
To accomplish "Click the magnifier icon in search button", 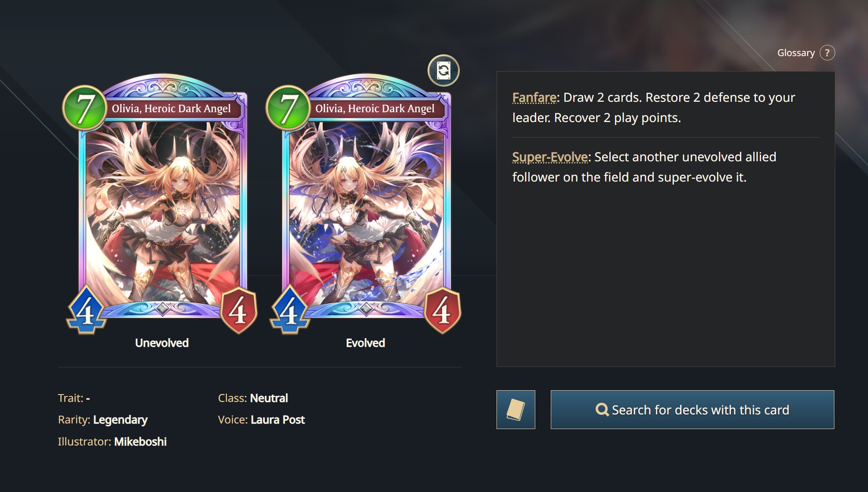I will tap(602, 410).
